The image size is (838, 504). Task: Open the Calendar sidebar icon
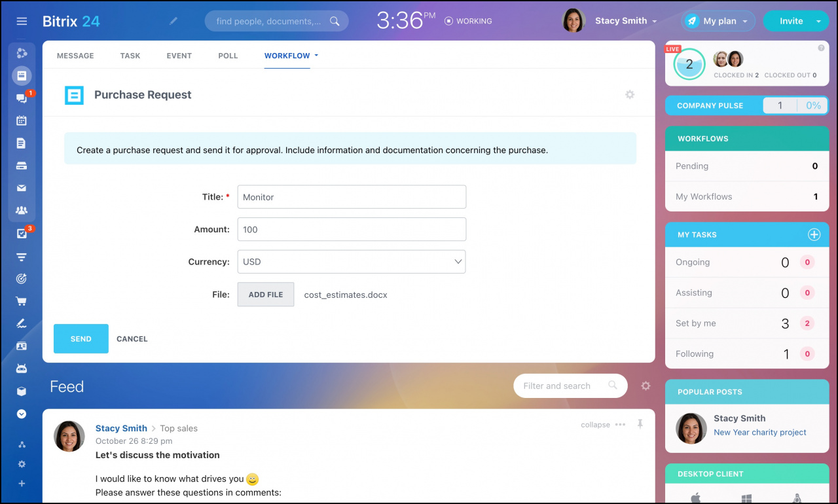click(22, 120)
